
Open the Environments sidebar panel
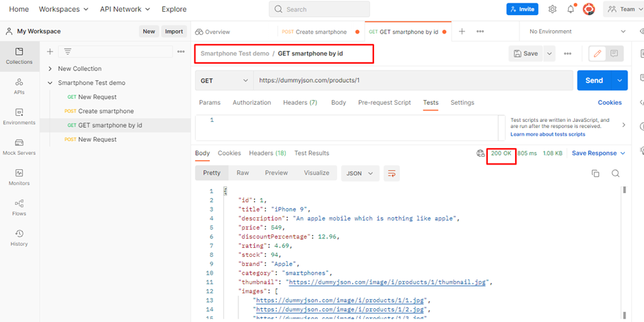tap(19, 116)
